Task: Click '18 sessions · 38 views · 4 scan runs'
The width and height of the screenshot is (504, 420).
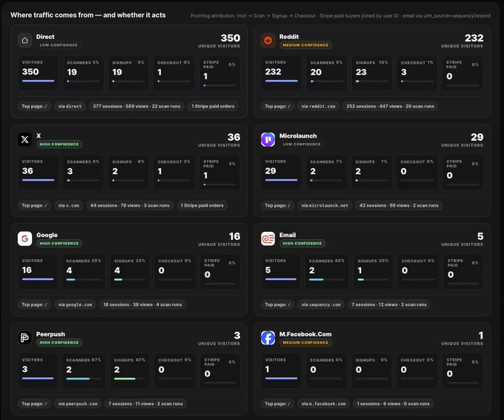Action: 142,304
